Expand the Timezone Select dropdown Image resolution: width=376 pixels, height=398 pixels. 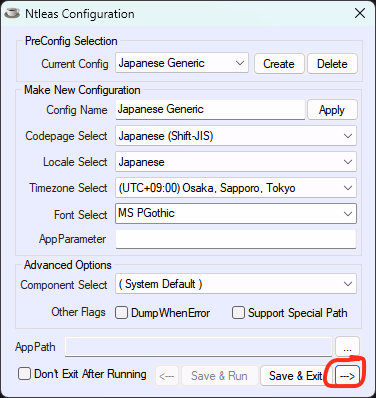point(236,188)
